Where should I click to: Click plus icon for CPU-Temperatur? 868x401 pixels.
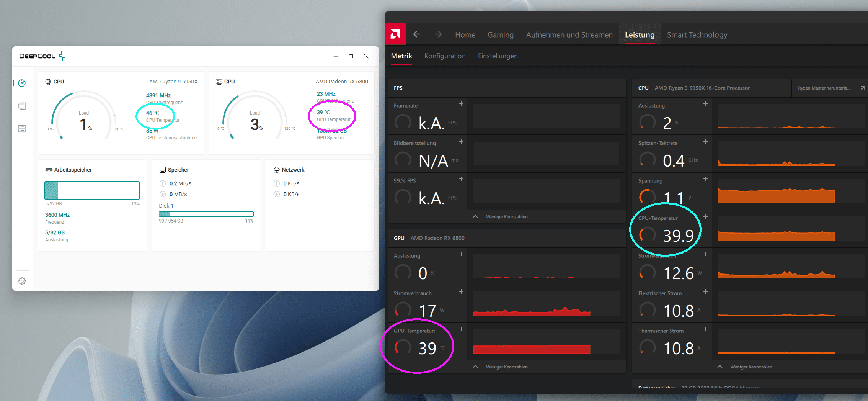(706, 216)
